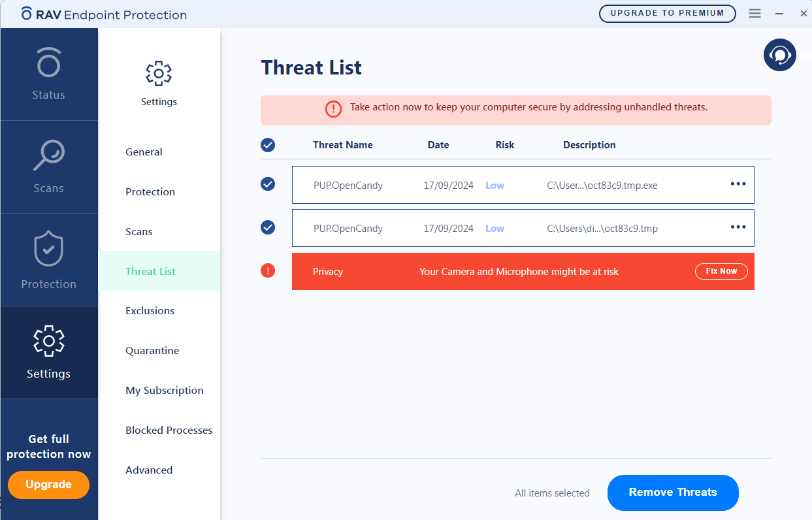Open the hamburger menu icon
This screenshot has height=520, width=812.
coord(755,13)
